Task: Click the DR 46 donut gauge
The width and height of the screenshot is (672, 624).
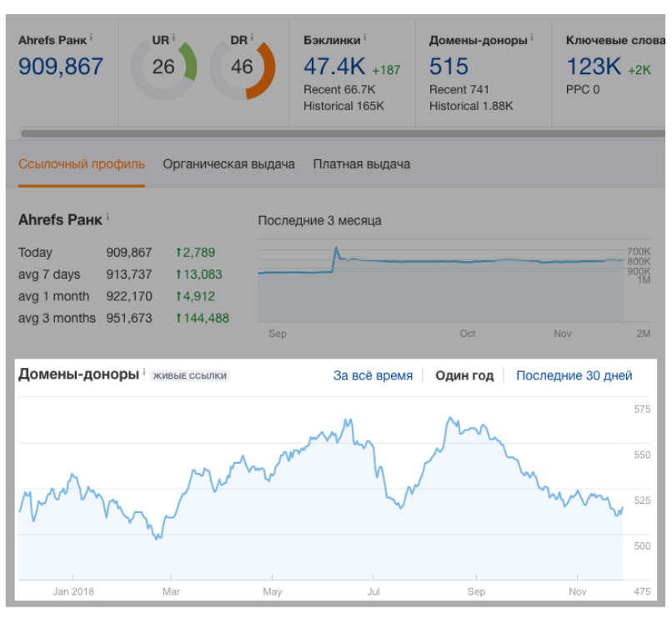Action: pyautogui.click(x=242, y=68)
